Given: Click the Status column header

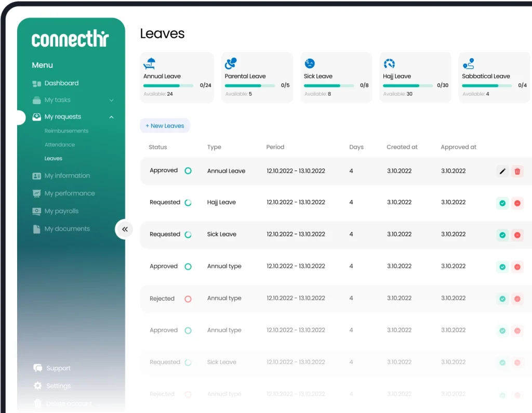Looking at the screenshot, I should pyautogui.click(x=158, y=147).
